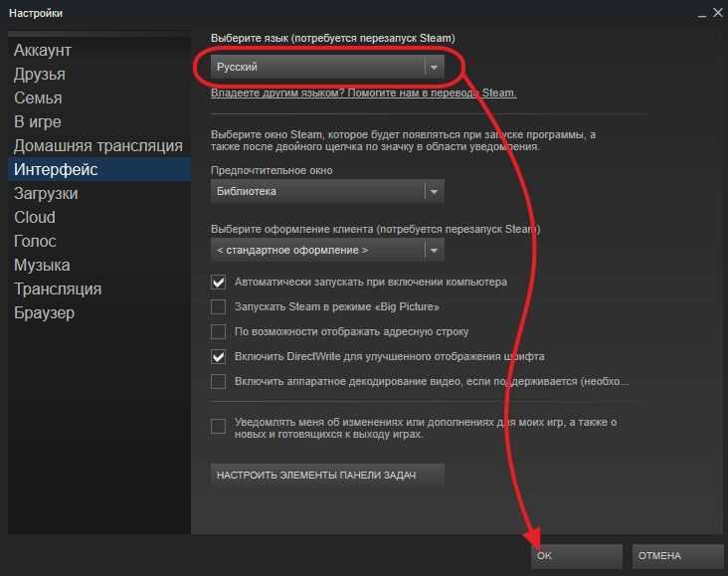The height and width of the screenshot is (576, 728).
Task: Open the Загрузки settings section
Action: 98,193
